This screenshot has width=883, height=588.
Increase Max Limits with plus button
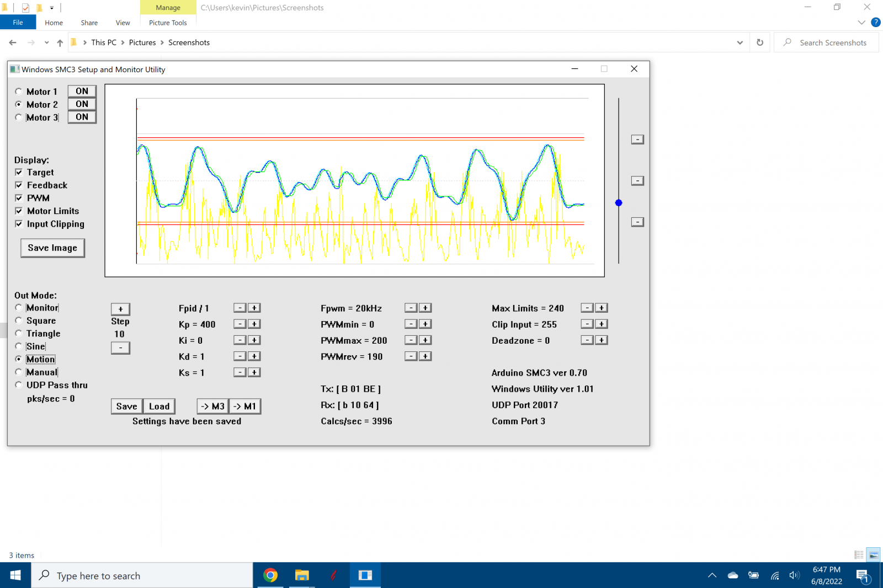(x=602, y=308)
